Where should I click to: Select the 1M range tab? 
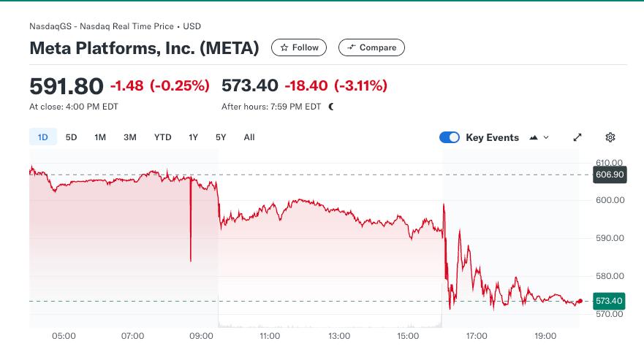click(x=100, y=137)
